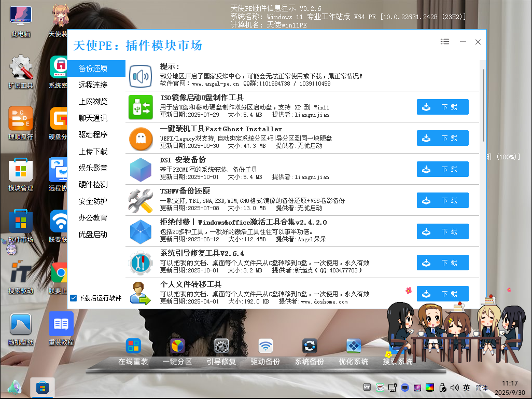Screen dimensions: 532x399
Task: Click the 系统引导修复工具 icon in list
Action: click(141, 263)
